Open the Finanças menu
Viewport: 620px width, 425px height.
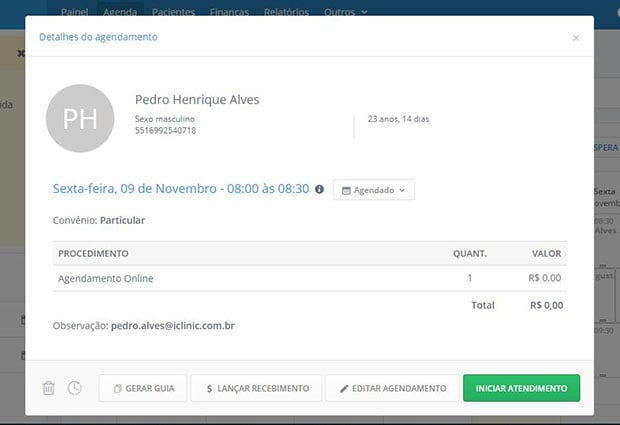pyautogui.click(x=230, y=12)
